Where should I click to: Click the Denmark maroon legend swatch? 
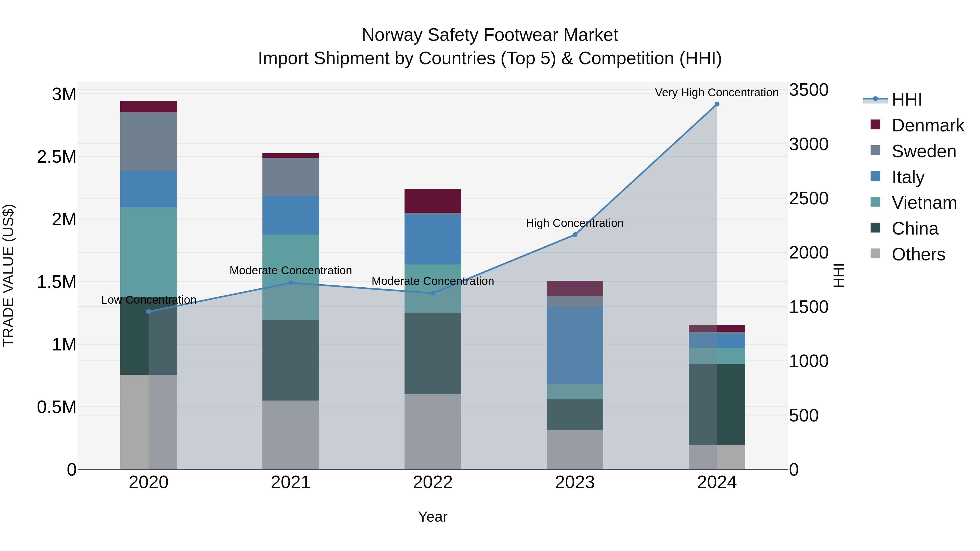tap(875, 124)
